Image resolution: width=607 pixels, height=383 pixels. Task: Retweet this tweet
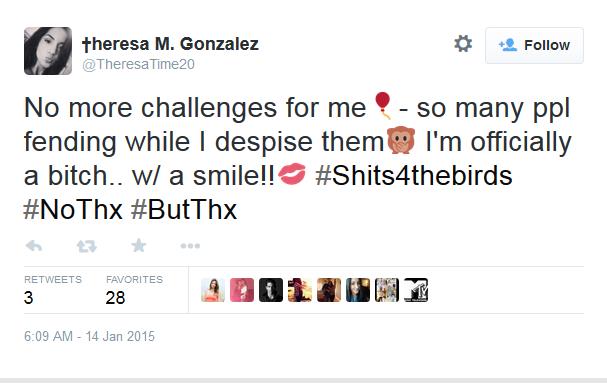(x=86, y=246)
